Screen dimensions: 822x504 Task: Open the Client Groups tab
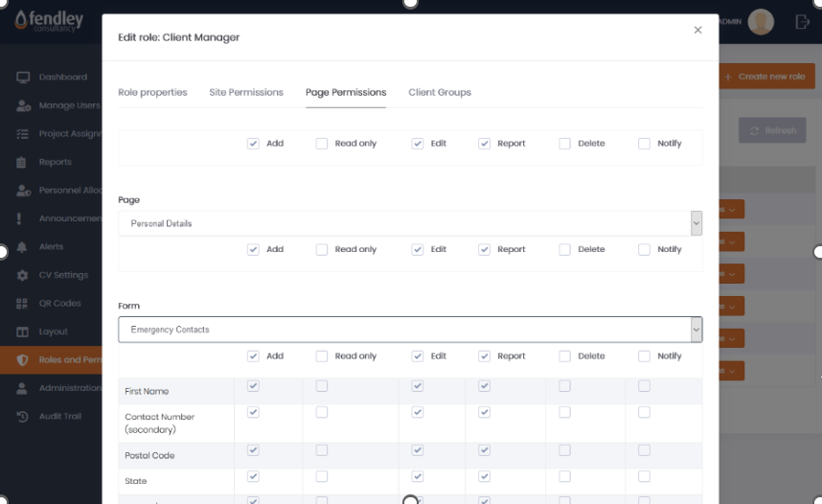440,93
